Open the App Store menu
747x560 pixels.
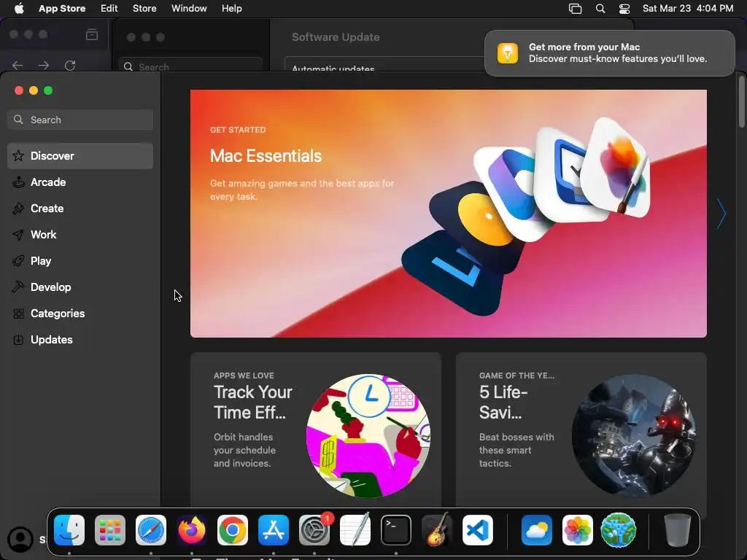pos(62,9)
